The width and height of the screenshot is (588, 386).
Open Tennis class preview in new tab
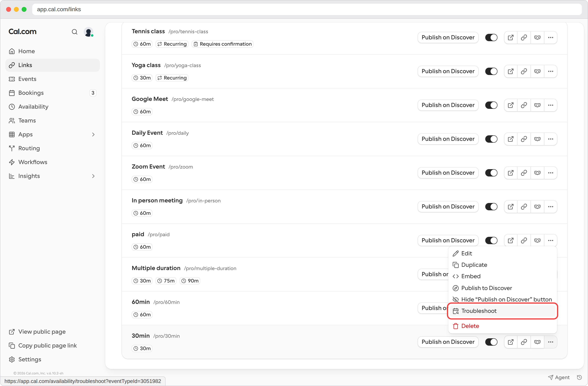pos(511,37)
